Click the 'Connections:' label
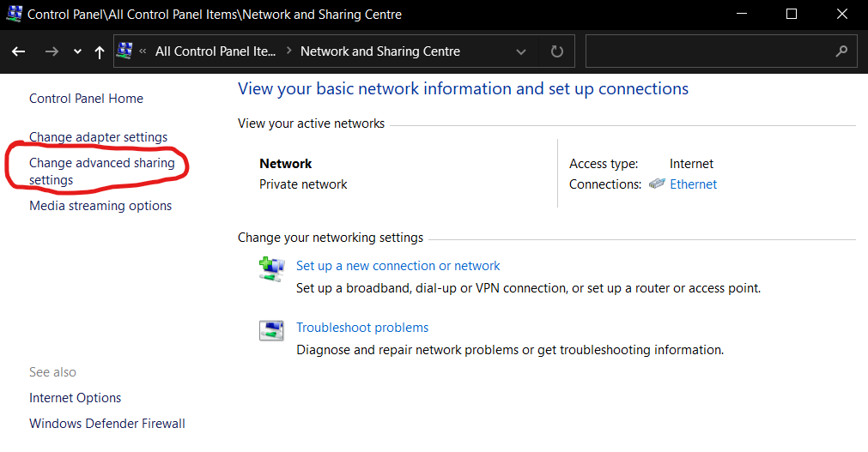868x452 pixels. pyautogui.click(x=605, y=184)
